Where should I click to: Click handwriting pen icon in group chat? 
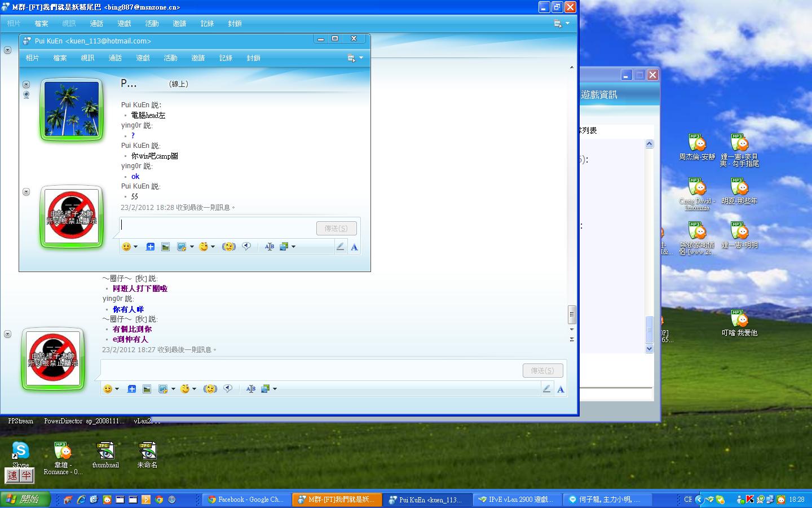point(546,389)
